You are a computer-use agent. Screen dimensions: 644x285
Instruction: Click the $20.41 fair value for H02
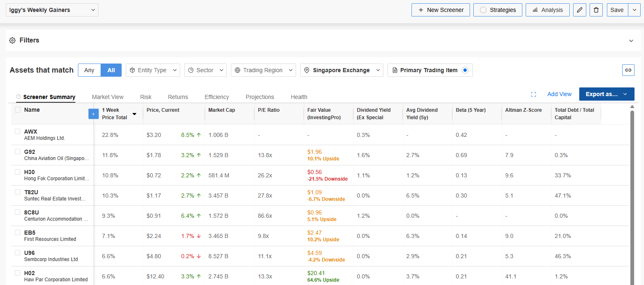click(x=316, y=273)
